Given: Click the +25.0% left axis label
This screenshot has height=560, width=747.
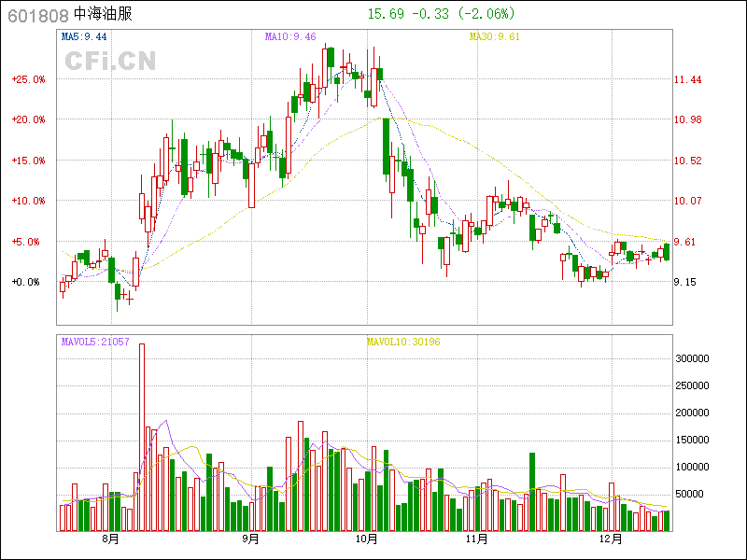Looking at the screenshot, I should pos(28,79).
